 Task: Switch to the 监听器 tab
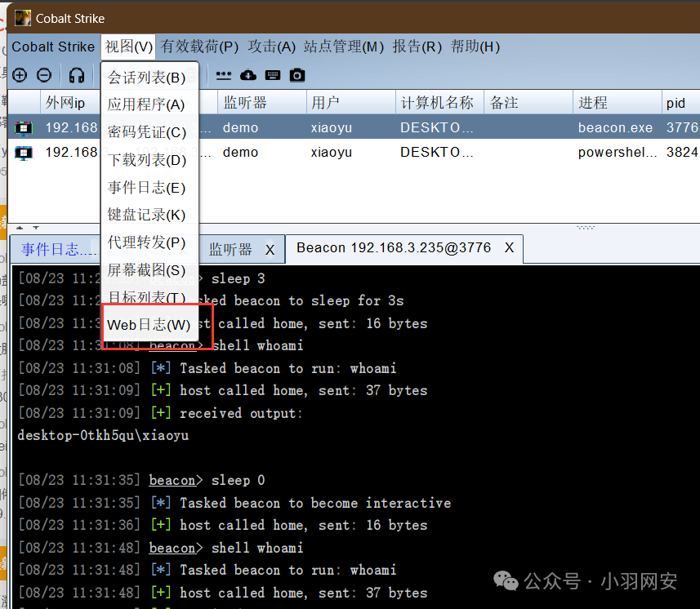click(x=231, y=250)
